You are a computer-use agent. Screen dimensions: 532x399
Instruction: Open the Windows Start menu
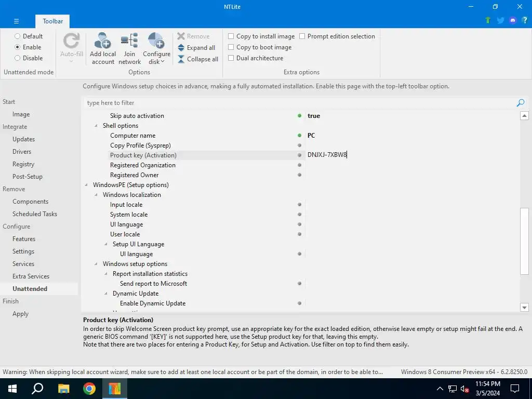tap(12, 389)
